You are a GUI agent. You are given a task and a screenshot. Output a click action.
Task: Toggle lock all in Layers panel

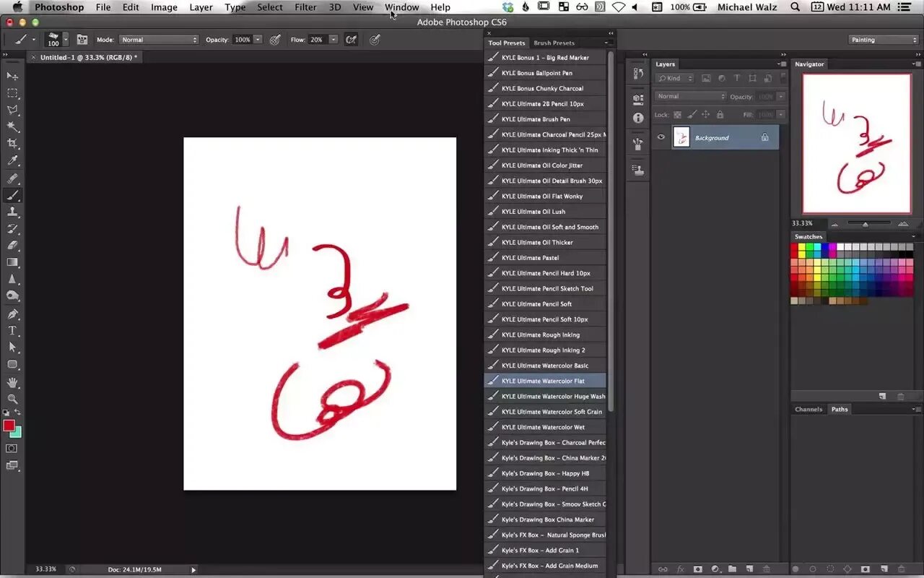point(720,115)
